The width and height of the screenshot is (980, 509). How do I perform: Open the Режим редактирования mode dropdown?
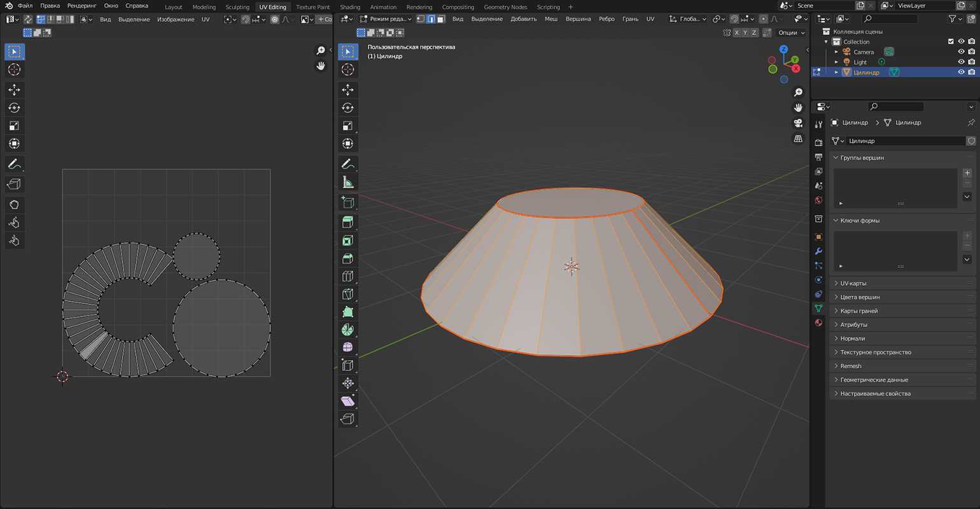[386, 19]
